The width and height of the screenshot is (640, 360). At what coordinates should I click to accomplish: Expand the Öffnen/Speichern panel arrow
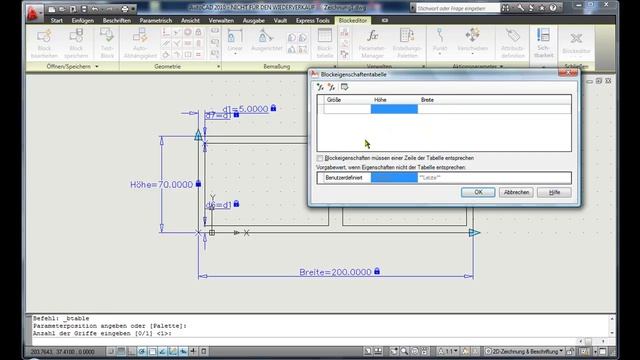coord(97,67)
